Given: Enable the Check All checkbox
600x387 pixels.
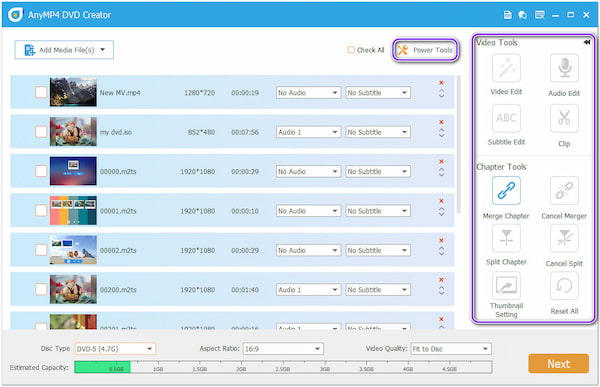Looking at the screenshot, I should pos(351,50).
